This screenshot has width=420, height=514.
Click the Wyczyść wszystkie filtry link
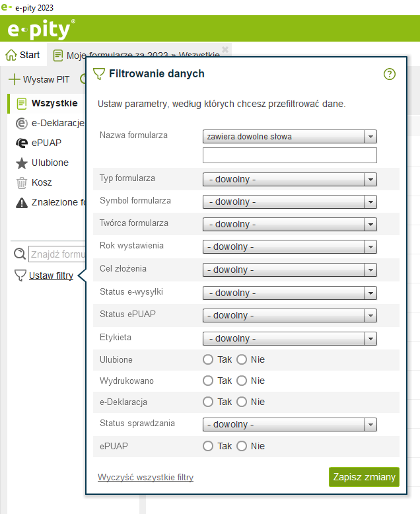click(x=145, y=477)
